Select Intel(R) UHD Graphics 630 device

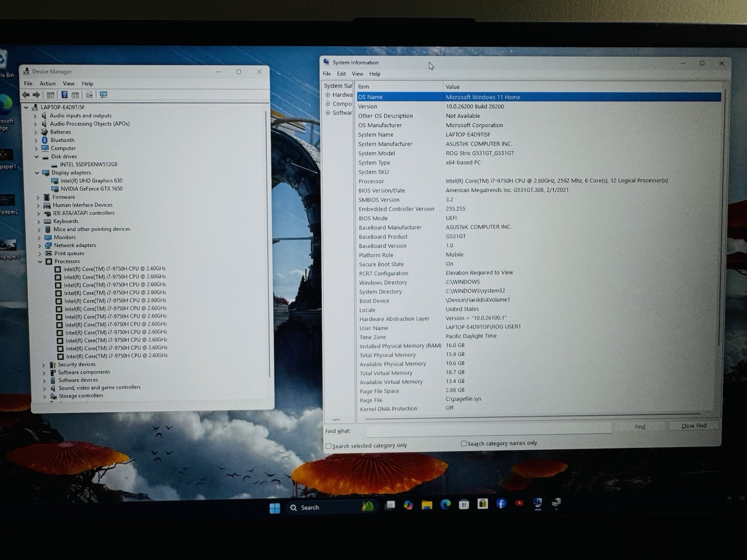click(91, 181)
